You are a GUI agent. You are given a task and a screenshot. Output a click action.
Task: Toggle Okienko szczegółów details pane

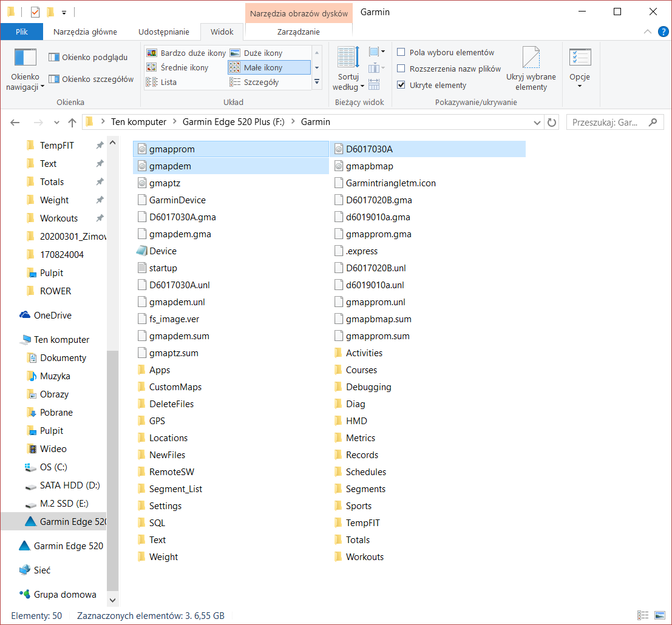[x=91, y=79]
